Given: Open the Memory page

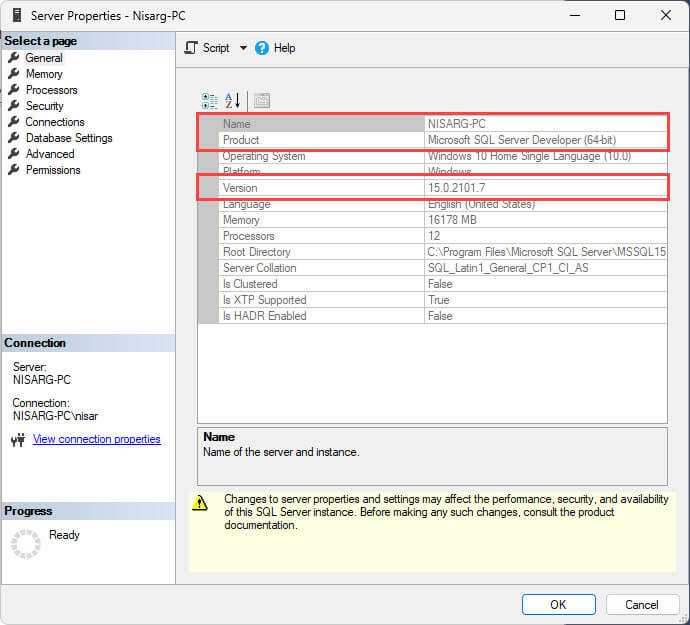Looking at the screenshot, I should tap(44, 74).
